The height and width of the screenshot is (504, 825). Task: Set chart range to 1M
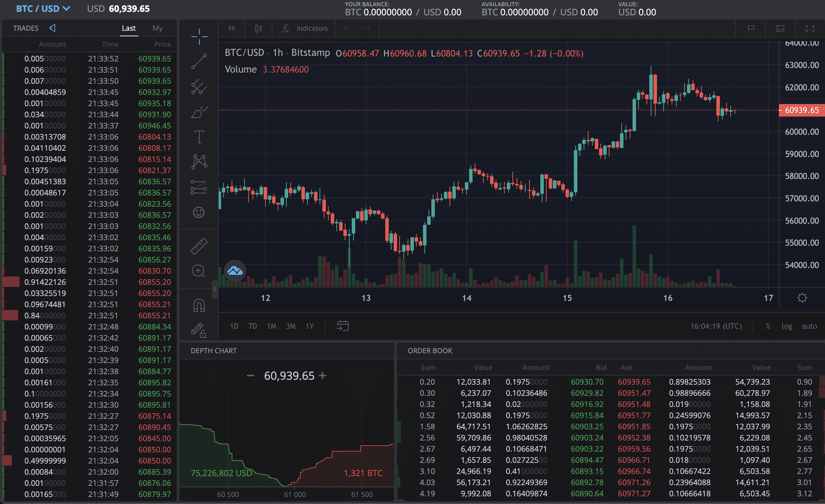pos(272,326)
